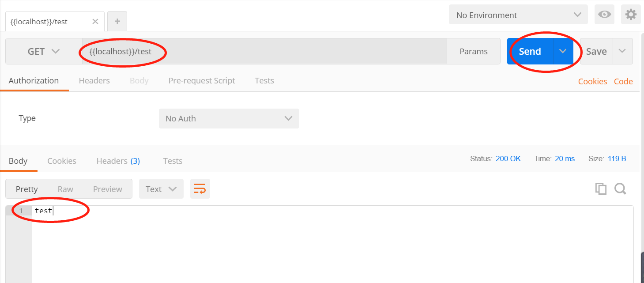The width and height of the screenshot is (644, 283).
Task: Click the Send button
Action: [530, 51]
